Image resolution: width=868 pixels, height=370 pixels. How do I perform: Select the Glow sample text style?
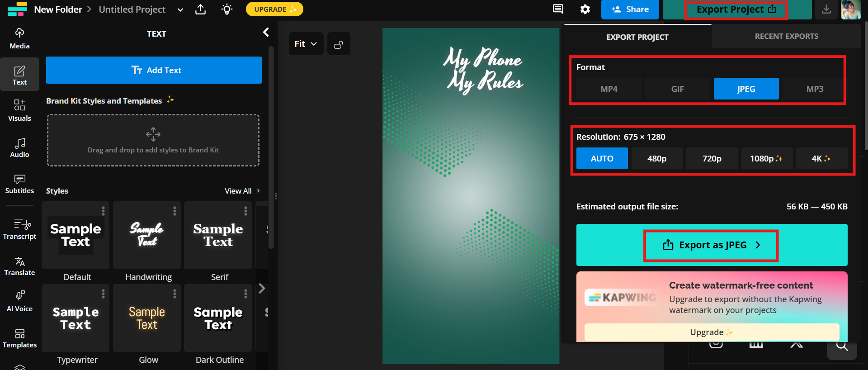click(x=147, y=318)
